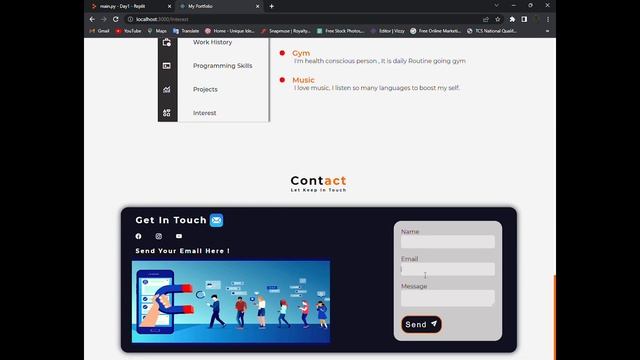Viewport: 640px width, 360px height.
Task: Open the browser extensions puzzle icon
Action: click(x=512, y=19)
